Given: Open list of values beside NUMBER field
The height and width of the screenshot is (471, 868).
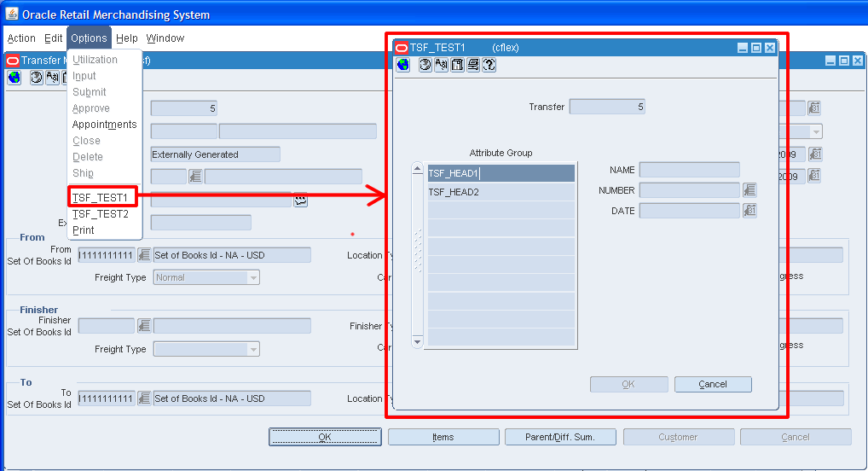Looking at the screenshot, I should point(749,190).
